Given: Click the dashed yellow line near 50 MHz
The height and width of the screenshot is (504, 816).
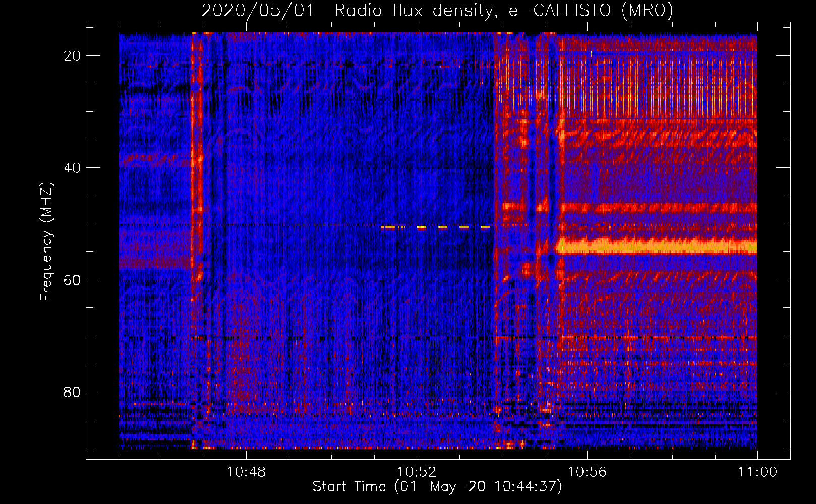Looking at the screenshot, I should coord(436,227).
